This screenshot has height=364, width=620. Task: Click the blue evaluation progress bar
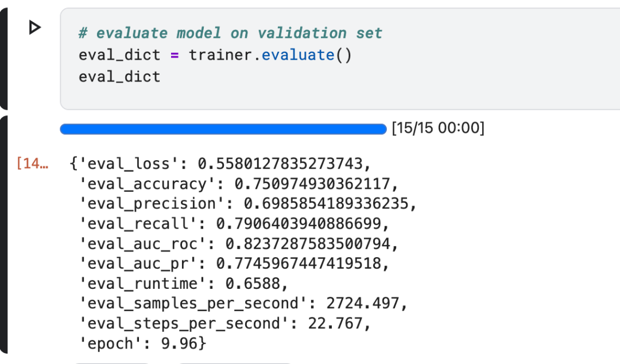pos(223,129)
